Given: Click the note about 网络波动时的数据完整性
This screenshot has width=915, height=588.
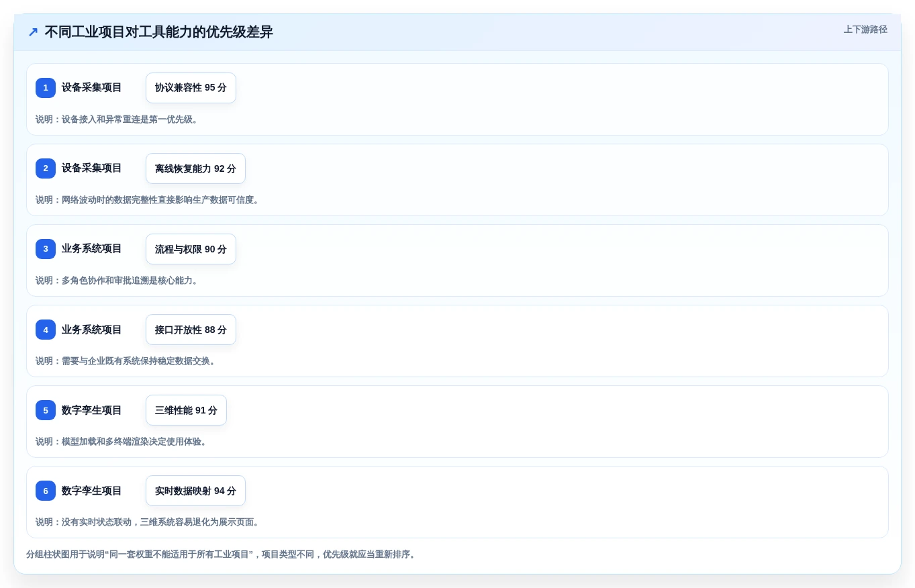Looking at the screenshot, I should tap(149, 200).
